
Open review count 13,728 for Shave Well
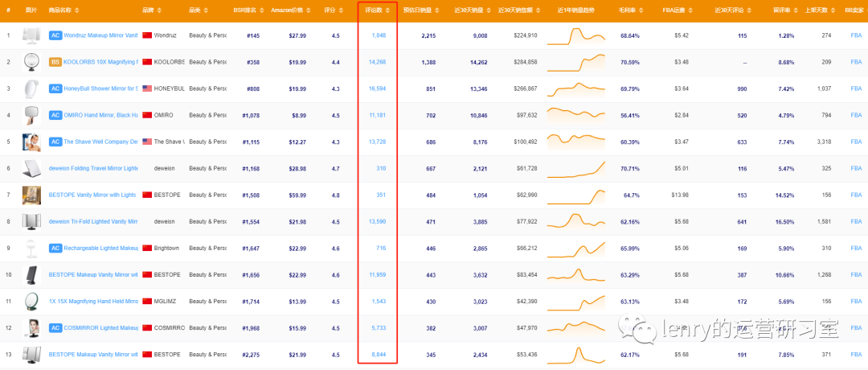click(378, 142)
